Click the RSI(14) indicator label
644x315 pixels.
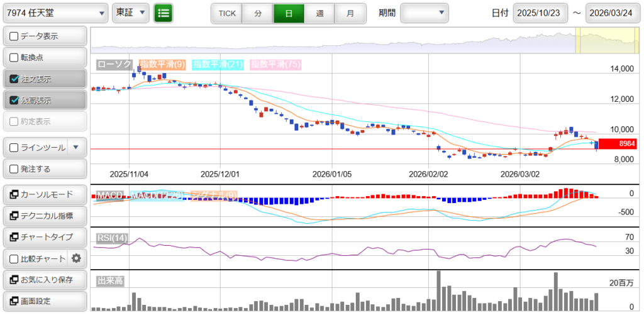click(112, 238)
